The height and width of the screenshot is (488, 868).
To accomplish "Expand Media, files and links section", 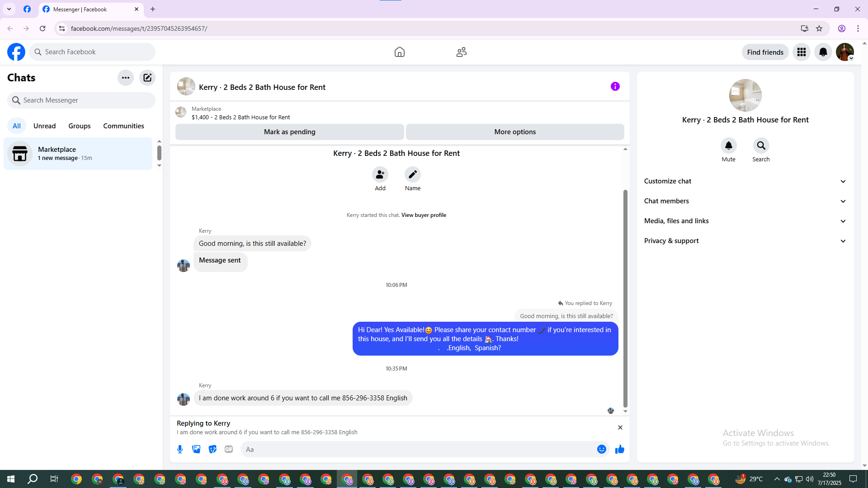I will click(745, 221).
